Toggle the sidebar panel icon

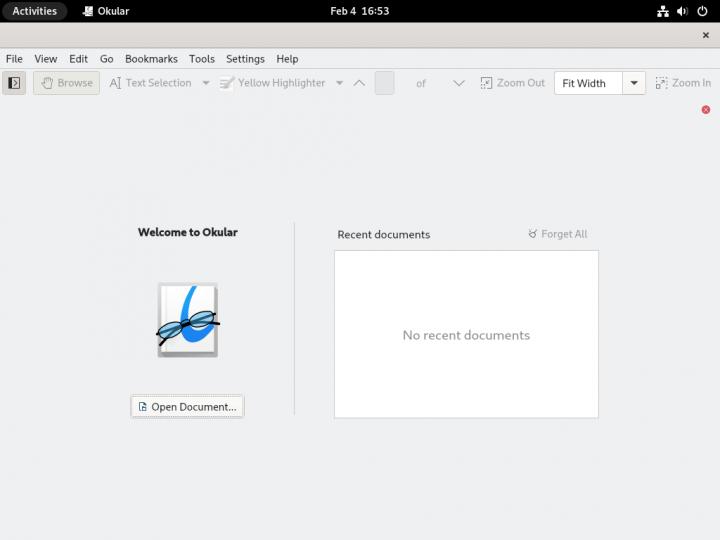(x=14, y=83)
